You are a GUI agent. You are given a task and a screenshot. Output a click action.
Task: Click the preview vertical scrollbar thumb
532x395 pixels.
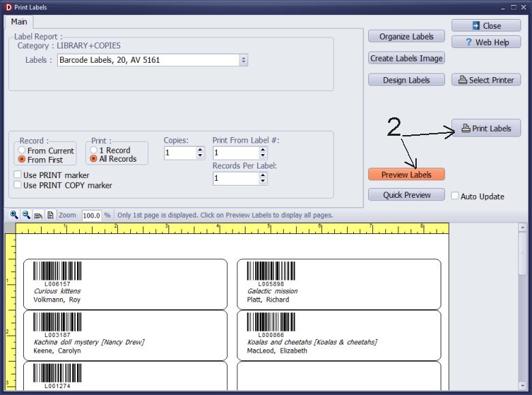coord(522,254)
